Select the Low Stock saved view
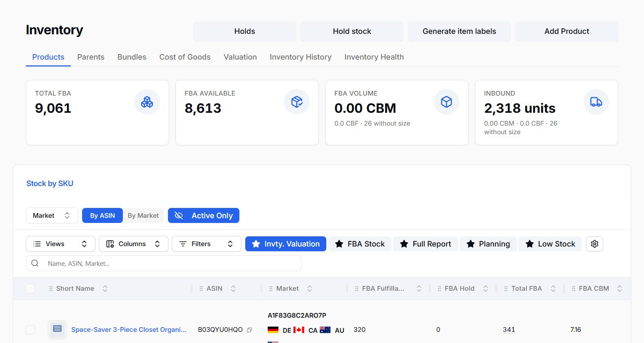Viewport: 644px width, 343px height. (550, 244)
